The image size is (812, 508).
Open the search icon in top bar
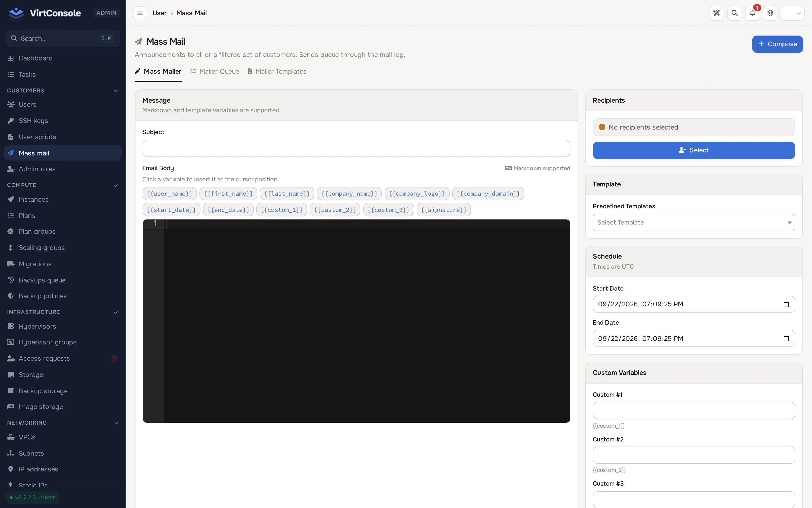point(735,13)
